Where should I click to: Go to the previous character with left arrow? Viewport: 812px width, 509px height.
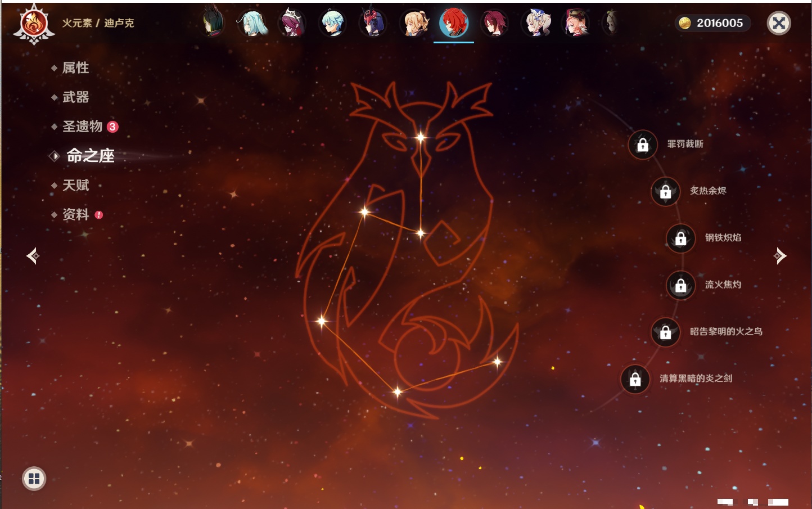click(x=33, y=256)
